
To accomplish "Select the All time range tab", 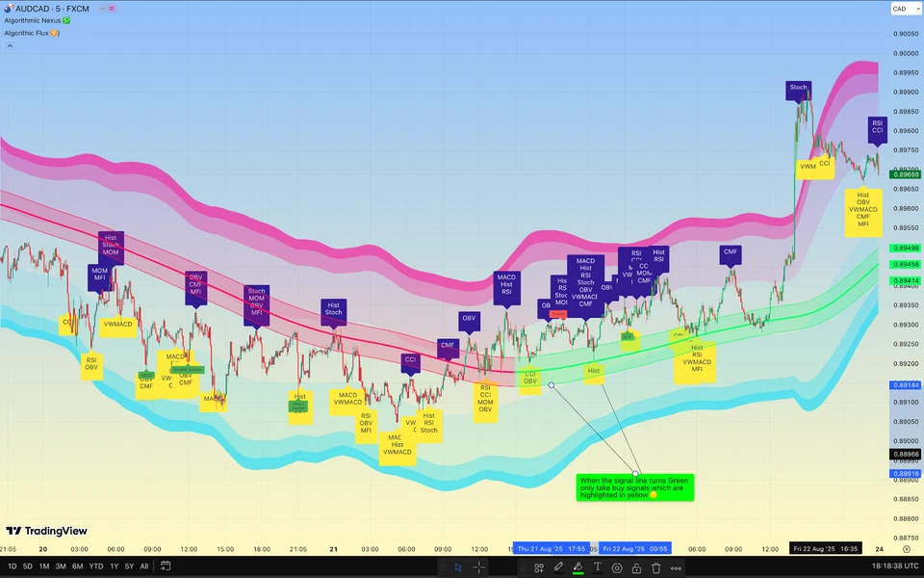I will click(143, 566).
